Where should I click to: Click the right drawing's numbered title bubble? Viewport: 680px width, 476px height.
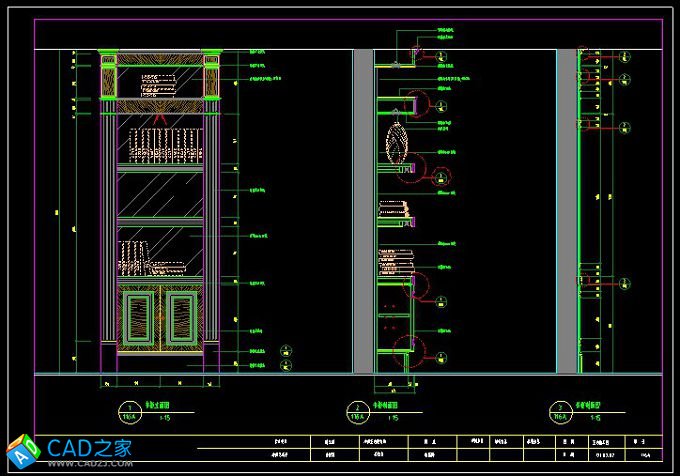560,409
